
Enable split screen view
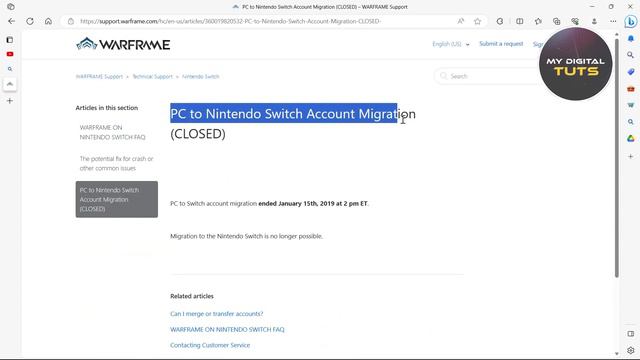click(x=520, y=21)
